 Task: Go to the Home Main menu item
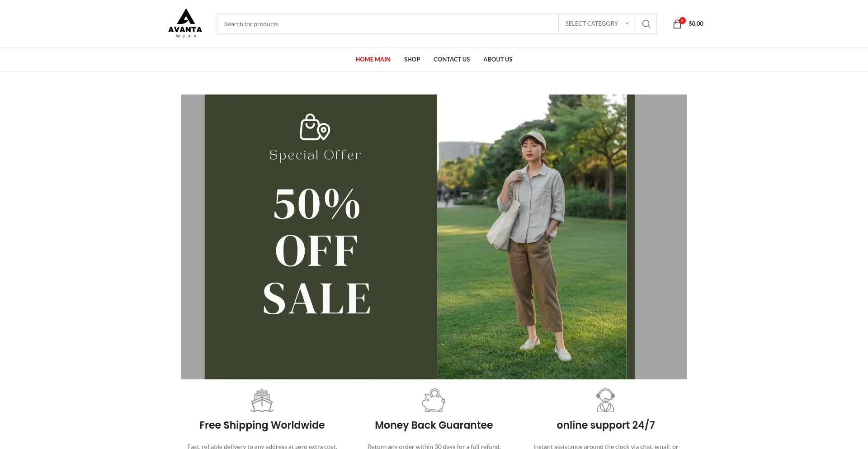(373, 59)
